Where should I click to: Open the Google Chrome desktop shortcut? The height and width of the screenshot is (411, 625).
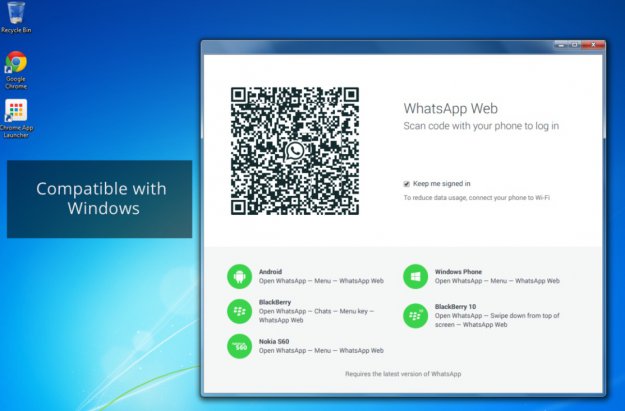pos(16,63)
